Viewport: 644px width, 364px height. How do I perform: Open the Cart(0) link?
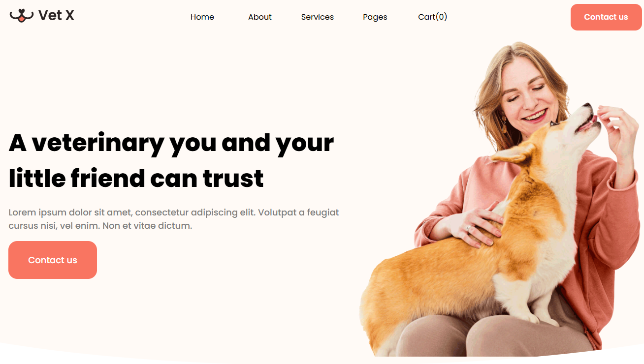[x=433, y=17]
